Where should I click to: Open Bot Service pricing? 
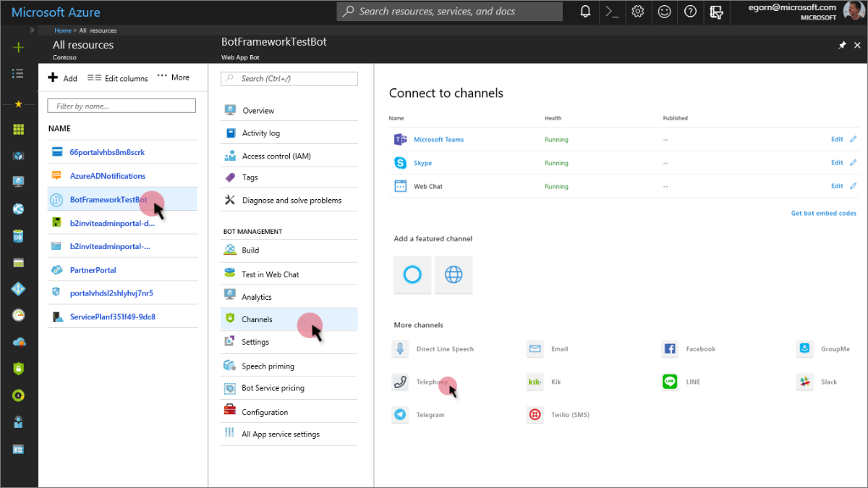(289, 388)
